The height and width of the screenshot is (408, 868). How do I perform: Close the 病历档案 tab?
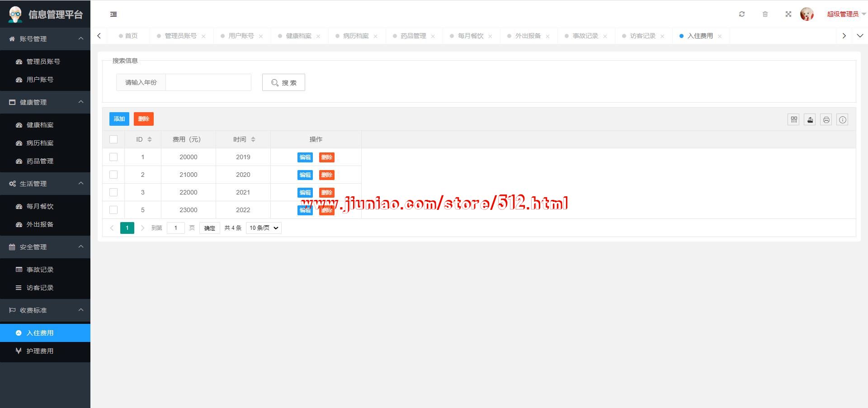(x=375, y=36)
